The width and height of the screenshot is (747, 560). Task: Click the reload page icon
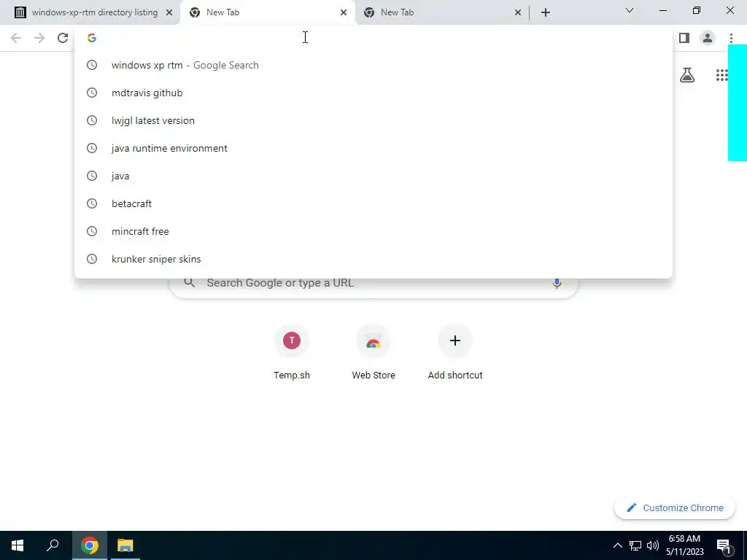point(63,38)
